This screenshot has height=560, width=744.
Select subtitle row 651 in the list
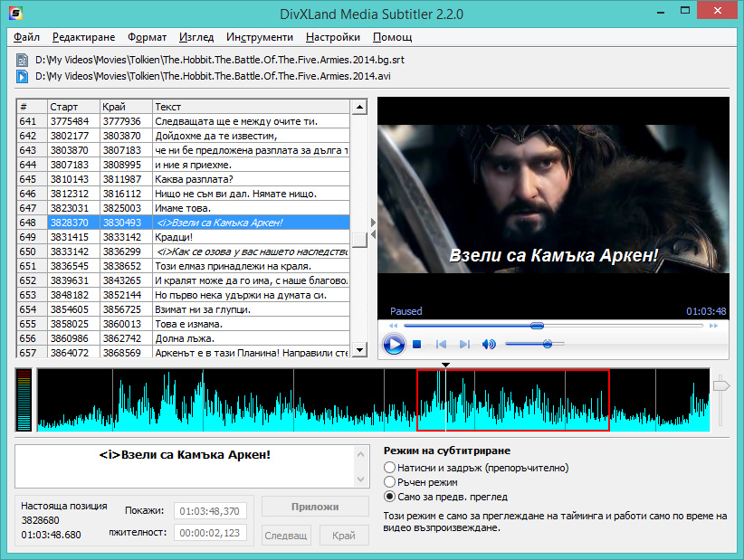point(181,266)
